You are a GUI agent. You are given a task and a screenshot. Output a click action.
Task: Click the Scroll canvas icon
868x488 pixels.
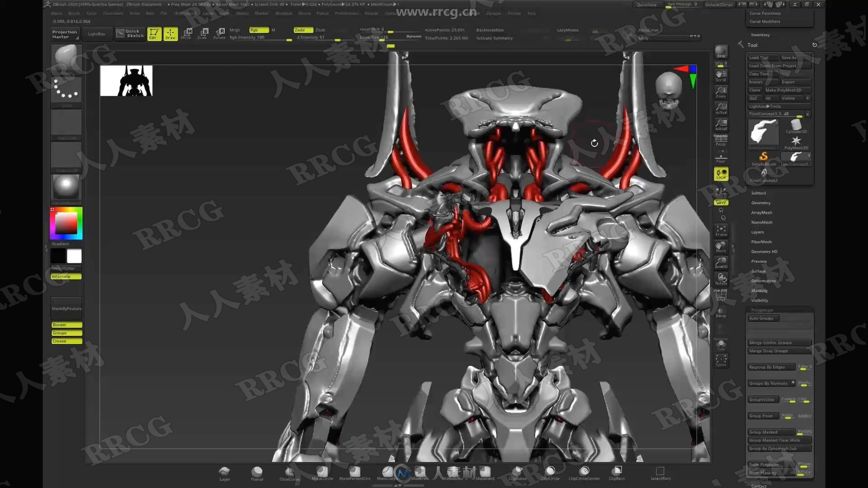click(x=721, y=75)
